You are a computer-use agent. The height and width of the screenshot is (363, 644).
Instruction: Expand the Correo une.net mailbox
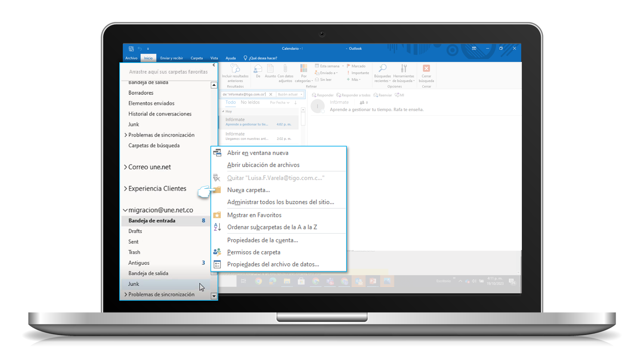pos(125,167)
